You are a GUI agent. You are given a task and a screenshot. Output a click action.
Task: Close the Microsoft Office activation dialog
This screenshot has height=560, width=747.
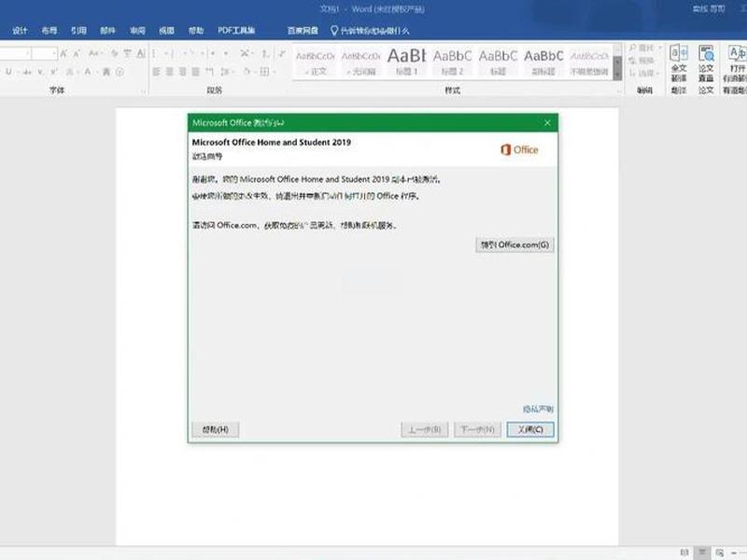547,123
